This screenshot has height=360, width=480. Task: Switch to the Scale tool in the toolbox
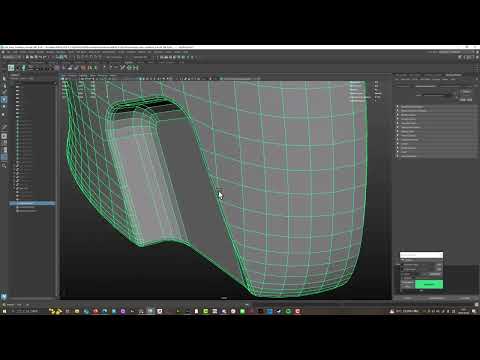4,114
